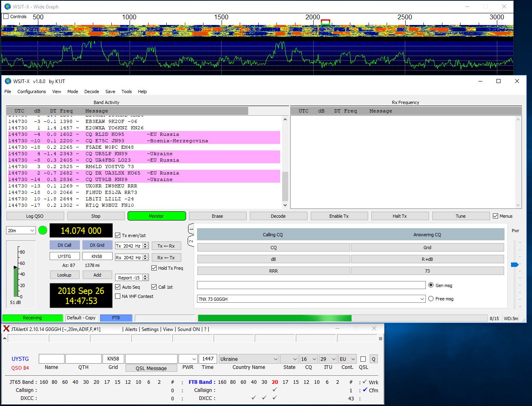The height and width of the screenshot is (406, 532).
Task: Click the Q button in JTAlertX
Action: [x=373, y=359]
